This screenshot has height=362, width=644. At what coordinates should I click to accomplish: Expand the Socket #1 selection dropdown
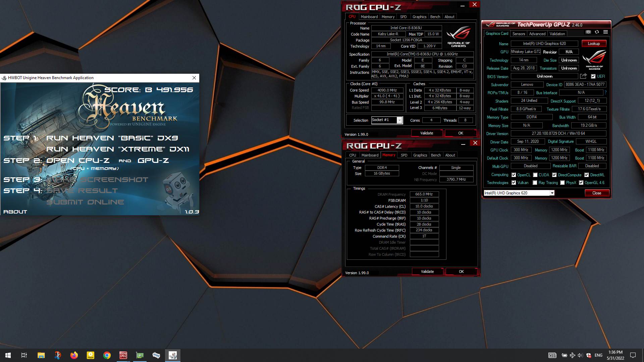[x=399, y=120]
